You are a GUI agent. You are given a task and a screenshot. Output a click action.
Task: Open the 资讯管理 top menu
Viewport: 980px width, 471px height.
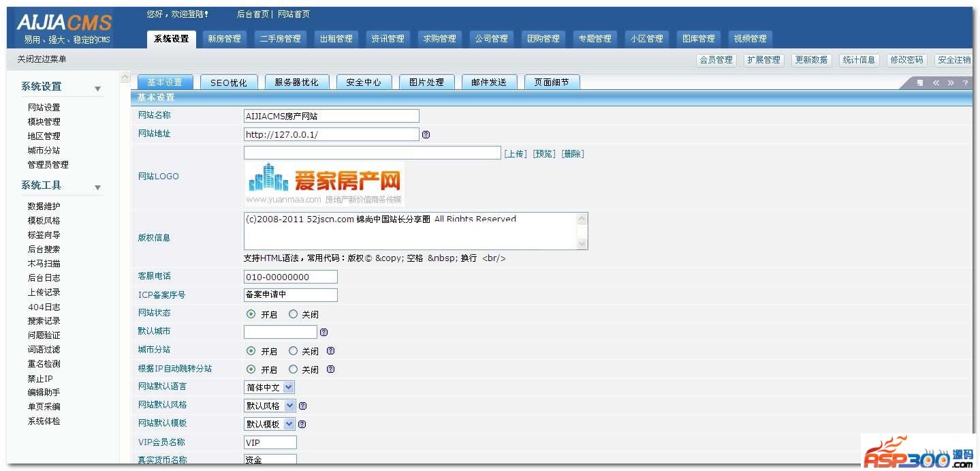(388, 39)
